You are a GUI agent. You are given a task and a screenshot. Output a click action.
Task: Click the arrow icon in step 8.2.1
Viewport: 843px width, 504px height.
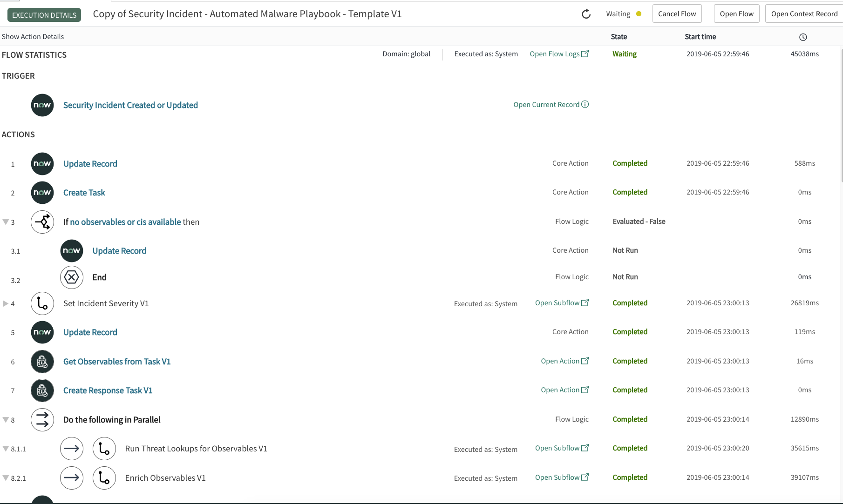pyautogui.click(x=72, y=478)
